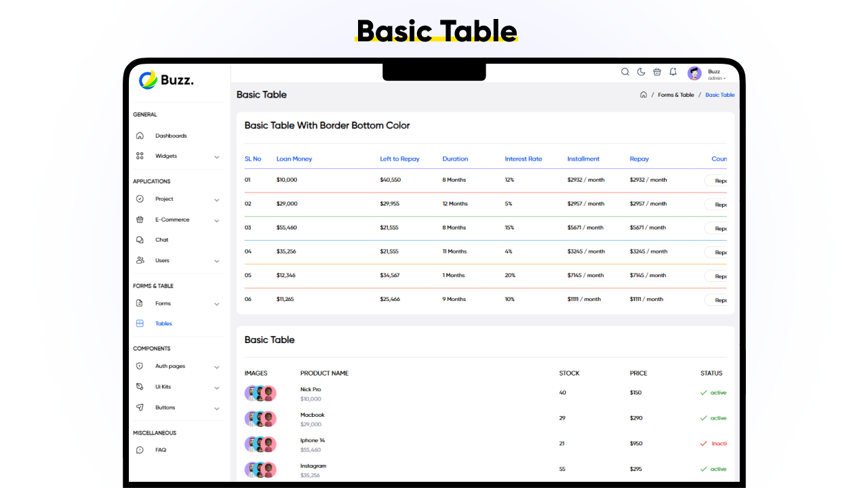The width and height of the screenshot is (868, 488).
Task: Open the search icon in top bar
Action: click(x=625, y=72)
